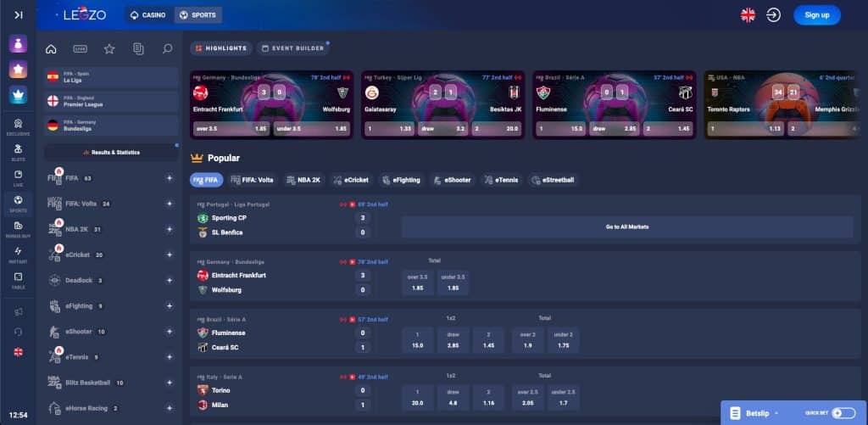Viewport: 868px width, 425px height.
Task: Go to sports home icon
Action: tap(51, 49)
